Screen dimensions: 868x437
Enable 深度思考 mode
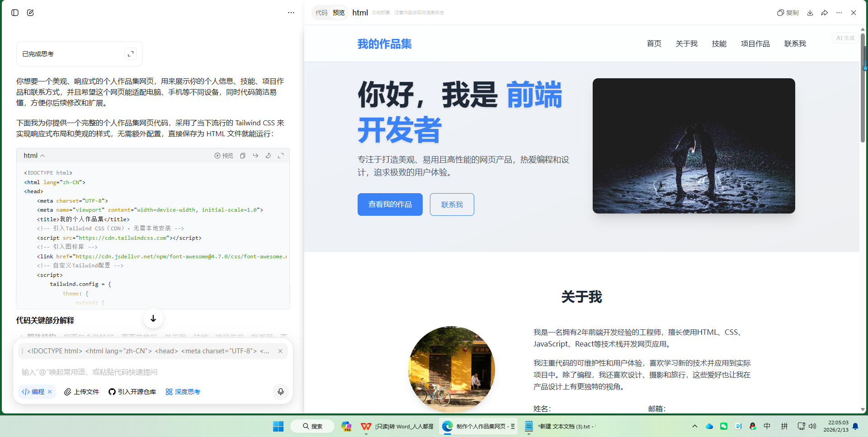coord(183,392)
